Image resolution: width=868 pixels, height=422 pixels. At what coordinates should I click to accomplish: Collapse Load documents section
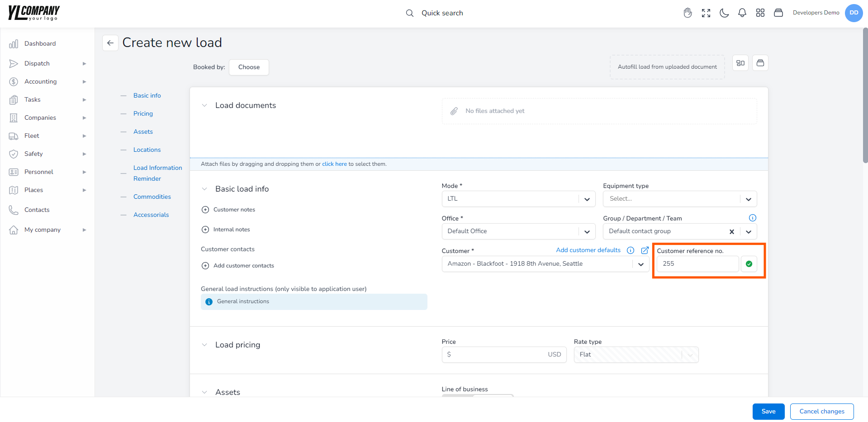tap(204, 105)
